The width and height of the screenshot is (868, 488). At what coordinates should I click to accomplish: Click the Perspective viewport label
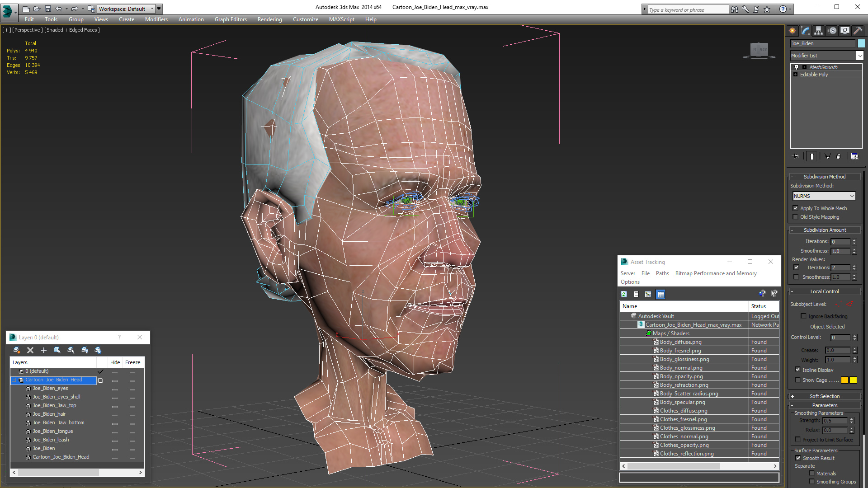(x=28, y=30)
